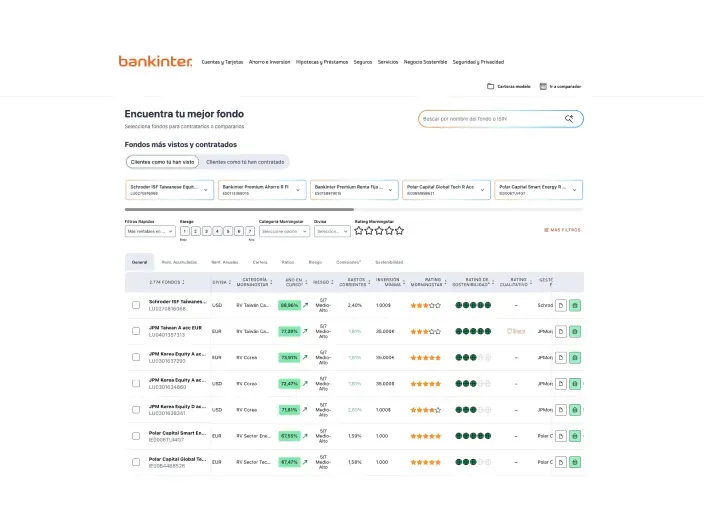Click horizontal scrollbar under fund cards

(239, 209)
